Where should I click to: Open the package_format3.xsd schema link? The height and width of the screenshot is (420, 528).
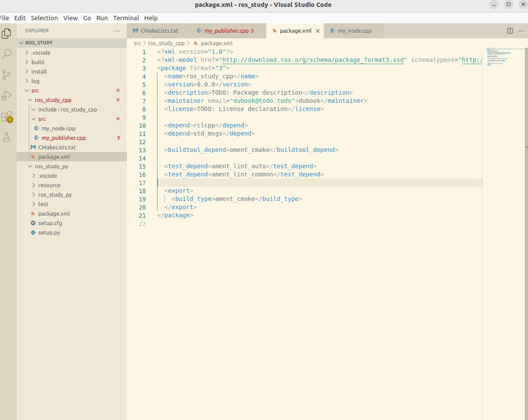(x=313, y=60)
